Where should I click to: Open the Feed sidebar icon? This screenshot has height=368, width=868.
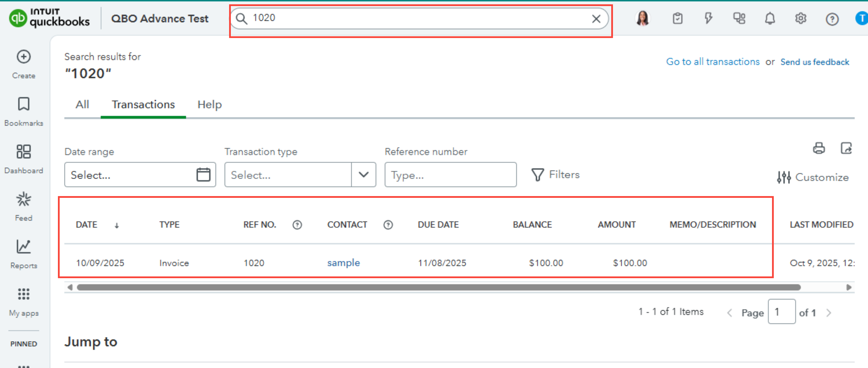tap(24, 199)
